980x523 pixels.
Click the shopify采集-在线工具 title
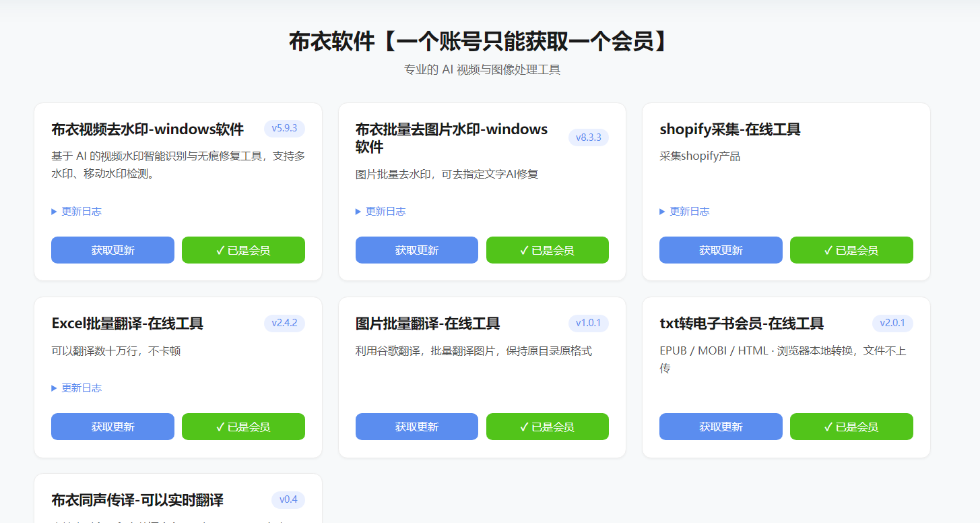pos(730,129)
